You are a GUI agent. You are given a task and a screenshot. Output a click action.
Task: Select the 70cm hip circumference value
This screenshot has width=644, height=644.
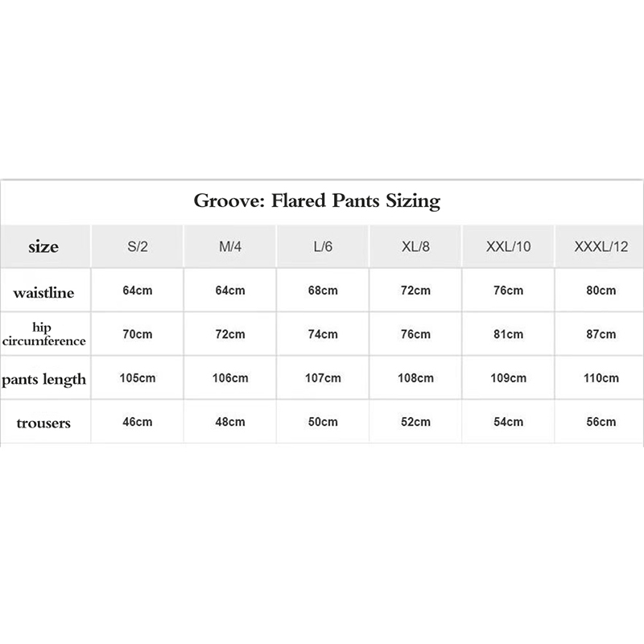click(x=138, y=334)
